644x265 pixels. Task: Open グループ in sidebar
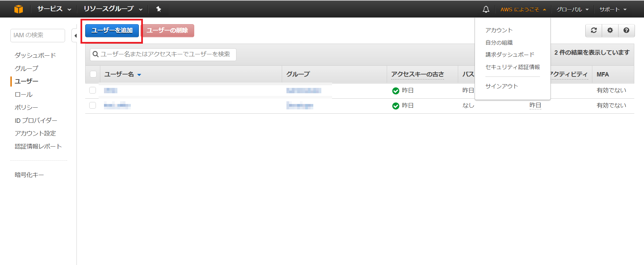(26, 68)
